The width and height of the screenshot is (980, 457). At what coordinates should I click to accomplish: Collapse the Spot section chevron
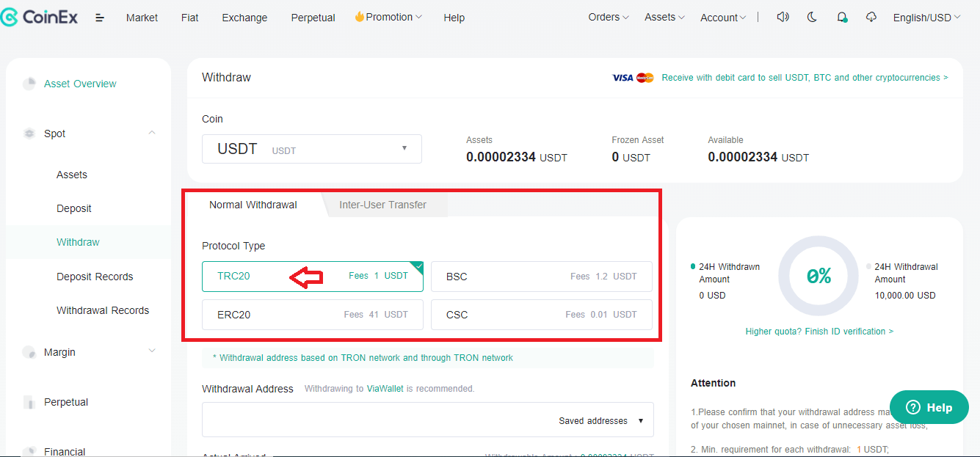[152, 133]
